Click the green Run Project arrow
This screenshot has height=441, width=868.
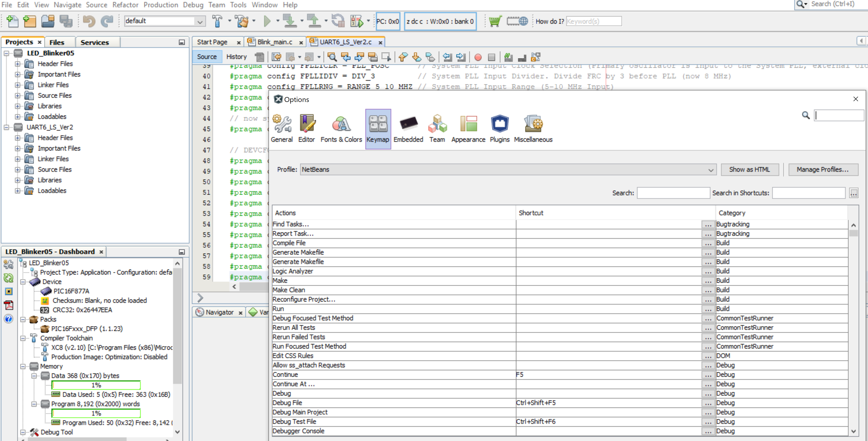[x=267, y=21]
